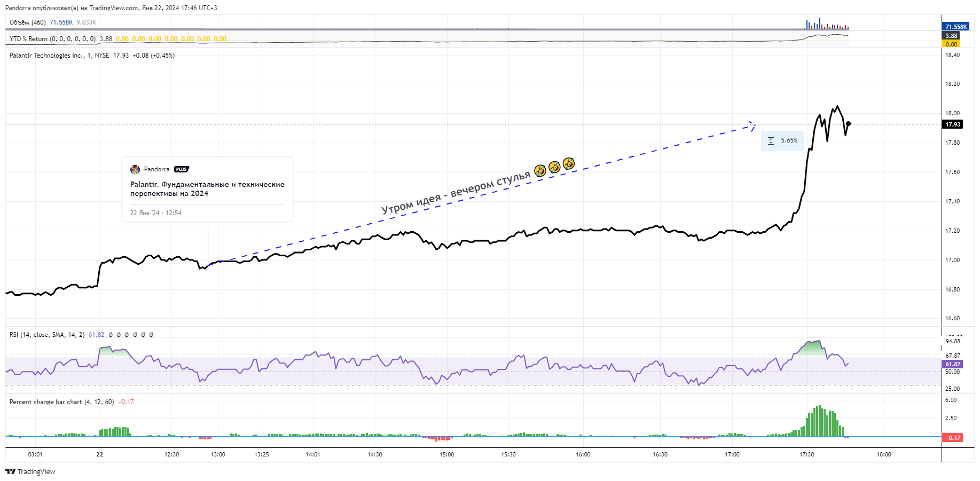Select the 5.65% price range measurement label

(782, 140)
